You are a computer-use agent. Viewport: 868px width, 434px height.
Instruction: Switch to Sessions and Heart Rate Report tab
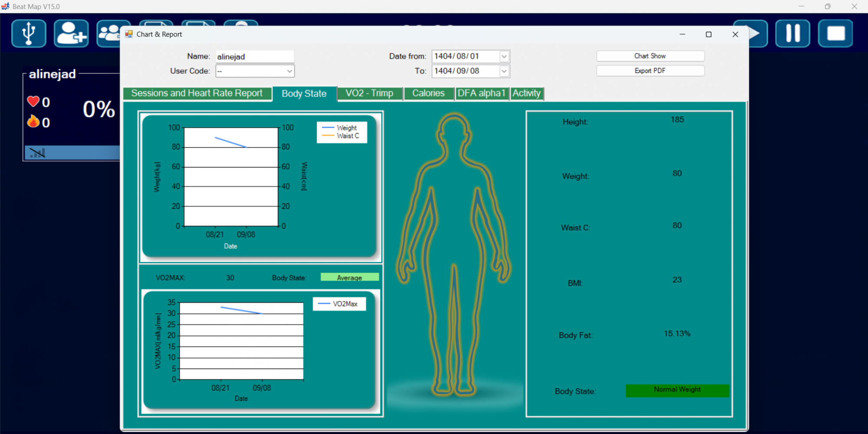(197, 93)
